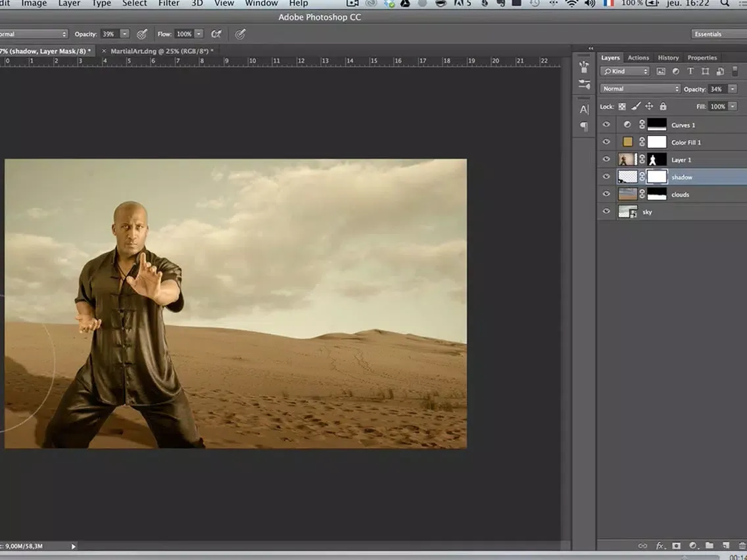Switch to the History tab
Screen dimensions: 747x560
pos(668,58)
